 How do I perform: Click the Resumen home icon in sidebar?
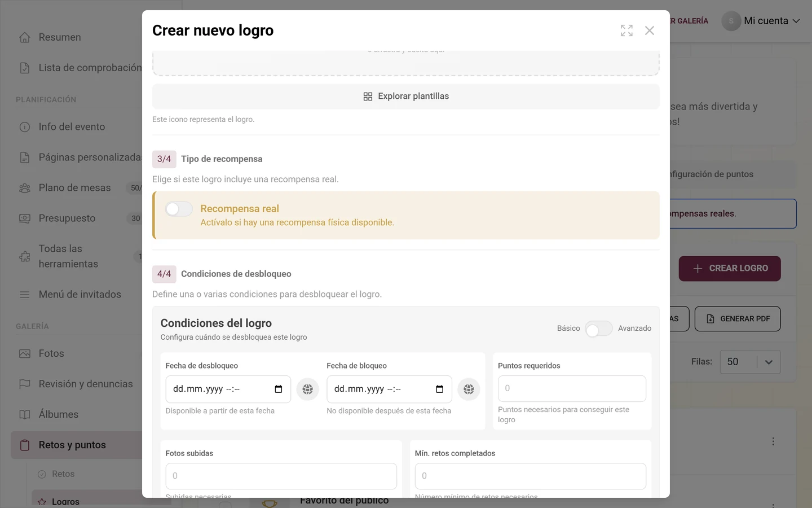pos(25,37)
